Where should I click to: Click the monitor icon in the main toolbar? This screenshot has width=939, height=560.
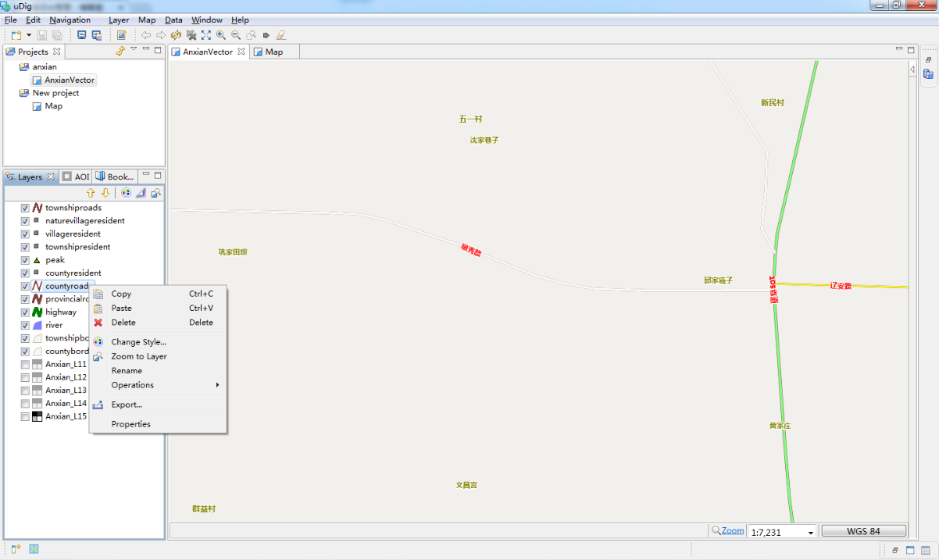(x=81, y=35)
